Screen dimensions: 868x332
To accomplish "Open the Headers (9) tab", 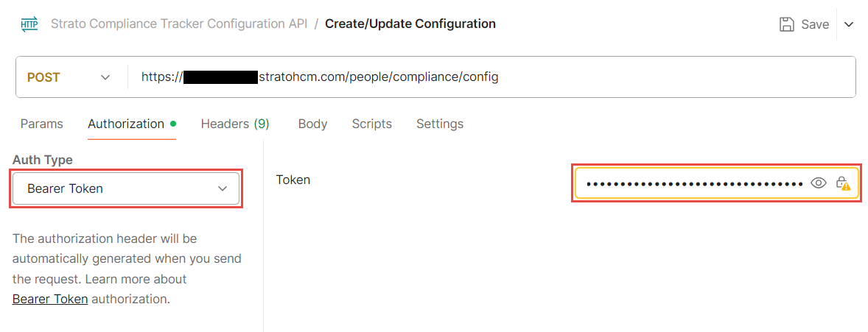I will (235, 124).
